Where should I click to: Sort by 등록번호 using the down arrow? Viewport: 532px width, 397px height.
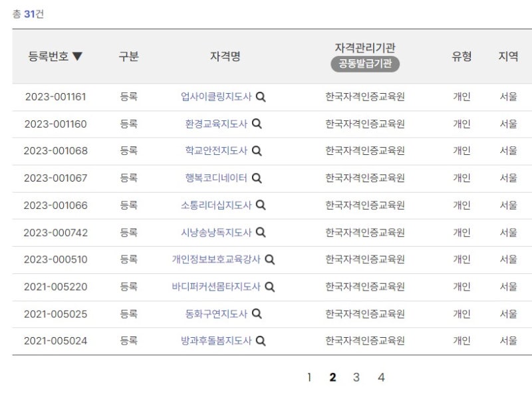77,57
